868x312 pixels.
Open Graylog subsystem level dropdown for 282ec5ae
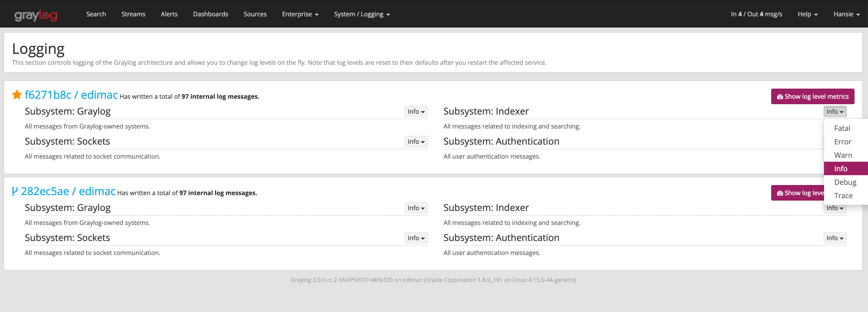pyautogui.click(x=416, y=208)
